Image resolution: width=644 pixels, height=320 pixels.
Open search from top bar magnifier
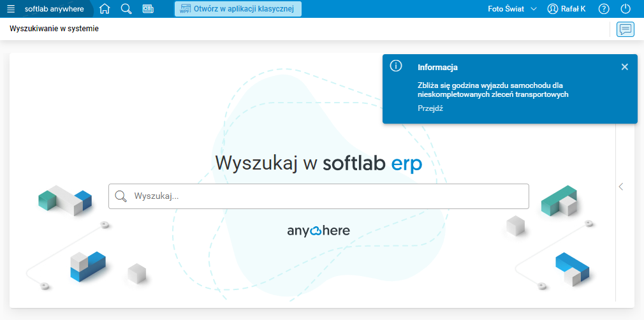(x=126, y=9)
